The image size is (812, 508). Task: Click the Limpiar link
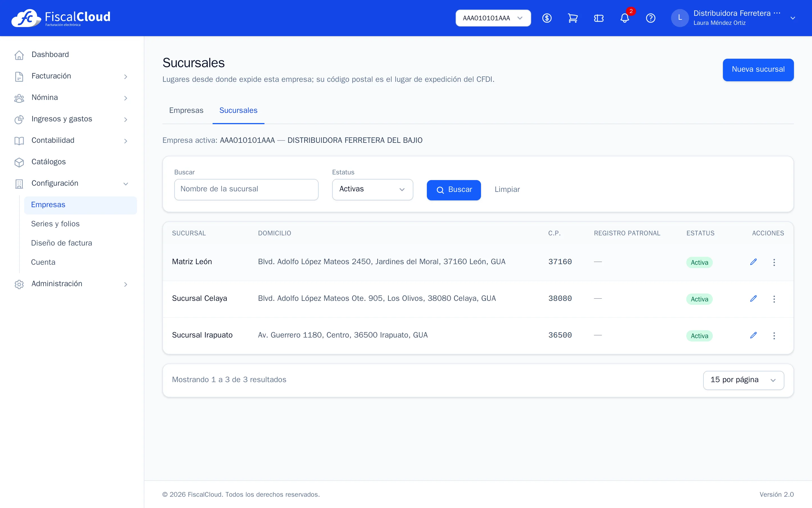pos(507,189)
